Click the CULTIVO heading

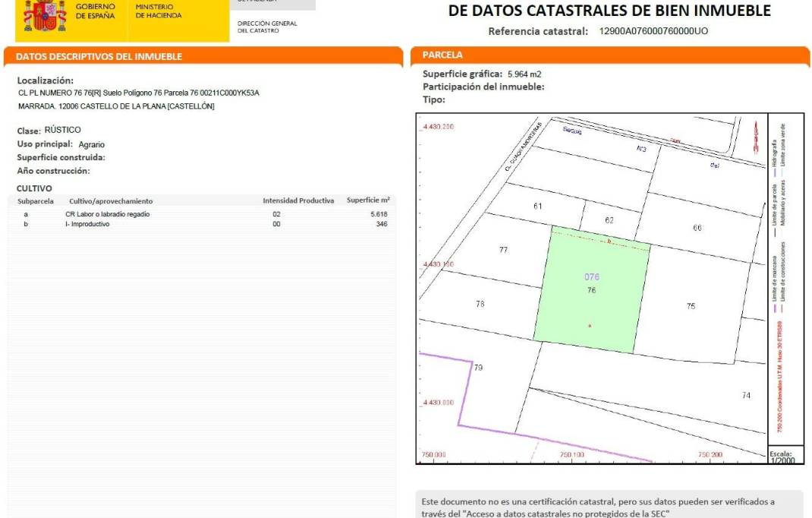coord(34,188)
